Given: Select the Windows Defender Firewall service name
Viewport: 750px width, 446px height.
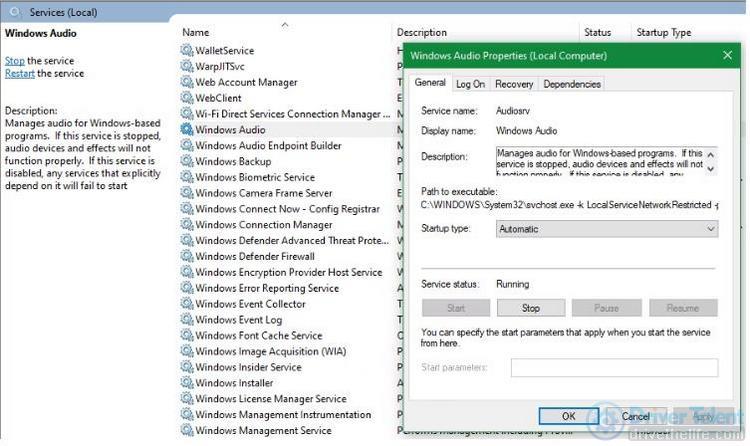Looking at the screenshot, I should pos(255,256).
